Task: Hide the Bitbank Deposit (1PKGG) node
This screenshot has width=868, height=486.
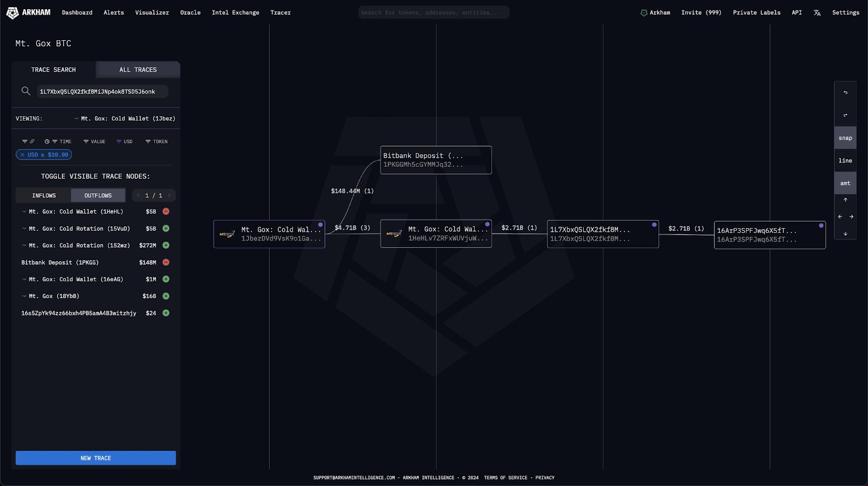Action: tap(166, 262)
